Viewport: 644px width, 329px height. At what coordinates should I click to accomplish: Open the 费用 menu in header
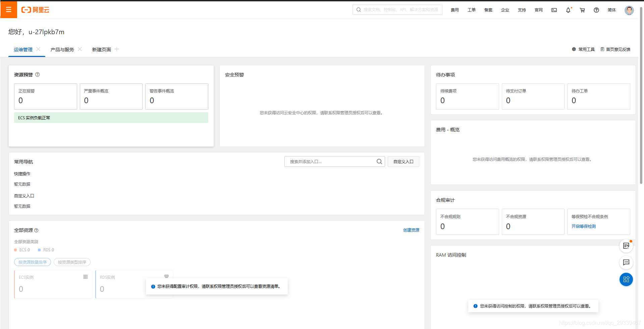(455, 10)
